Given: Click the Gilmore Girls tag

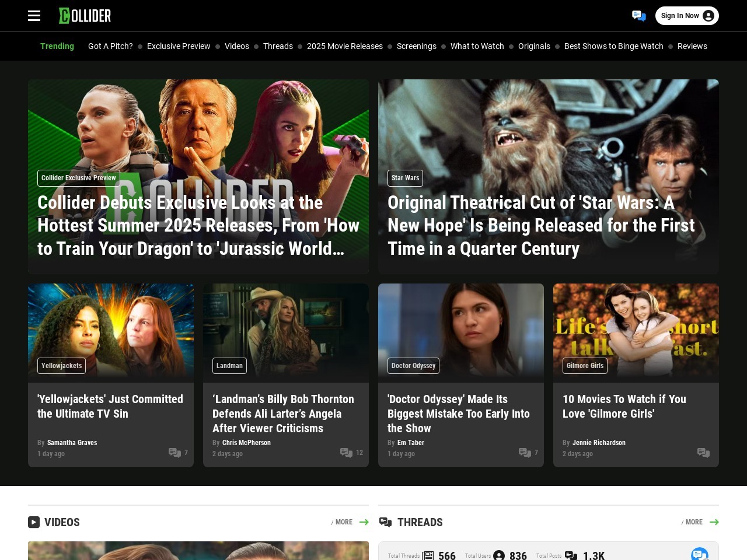Looking at the screenshot, I should 585,366.
